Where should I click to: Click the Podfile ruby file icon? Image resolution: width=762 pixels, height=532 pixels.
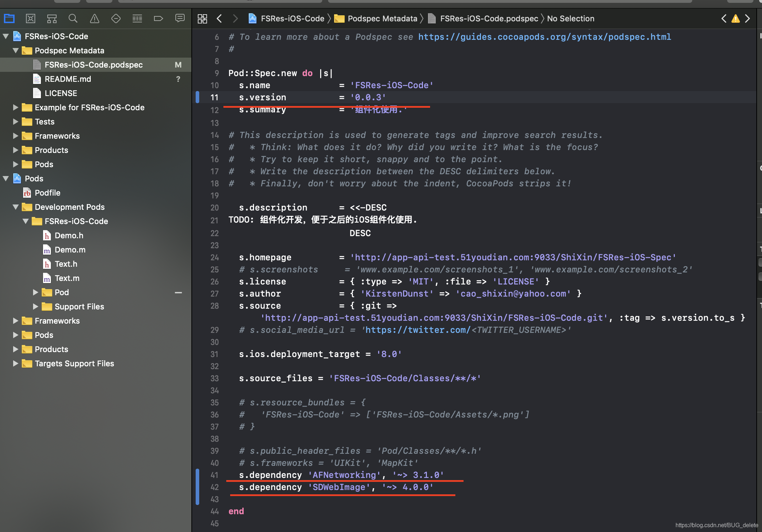pos(27,193)
